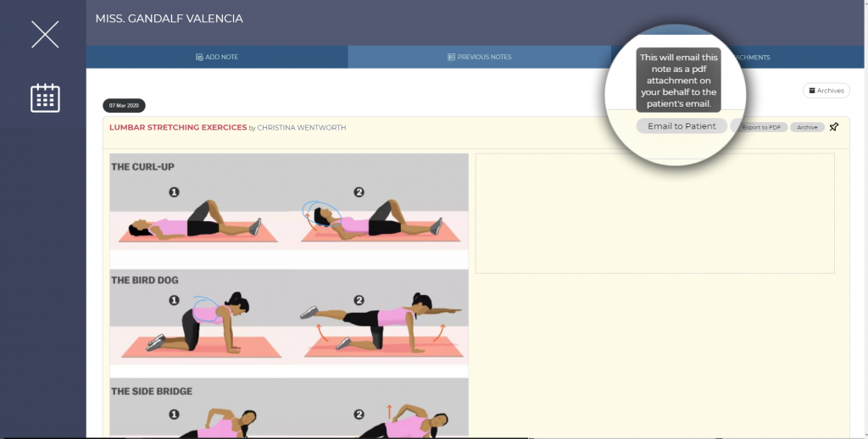Open the calendar from the sidebar icon
The width and height of the screenshot is (868, 439).
pos(45,98)
